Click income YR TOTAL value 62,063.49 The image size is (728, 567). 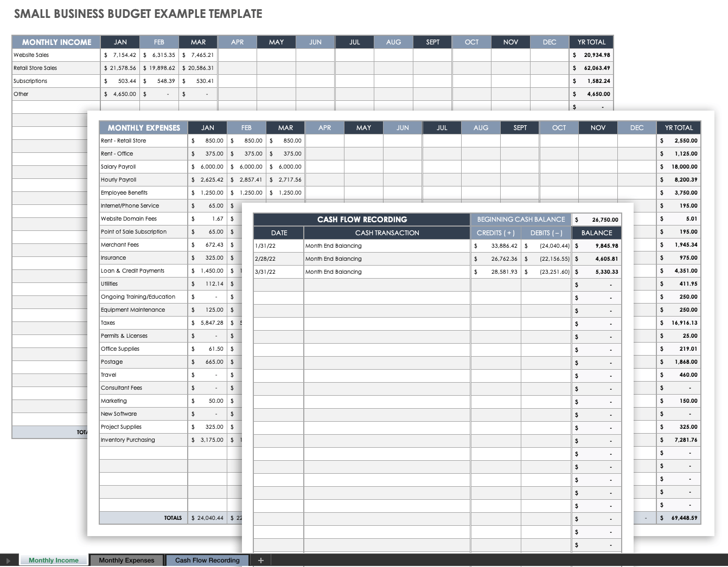(591, 68)
